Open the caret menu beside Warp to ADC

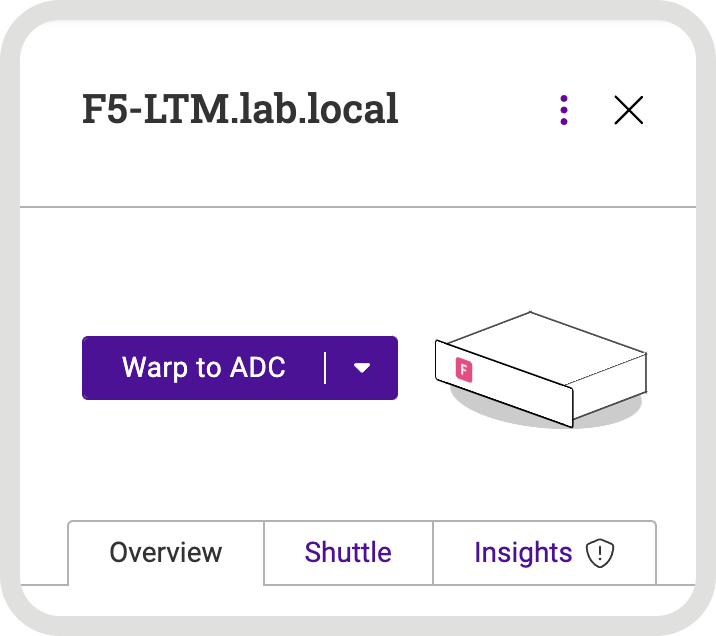pos(362,368)
